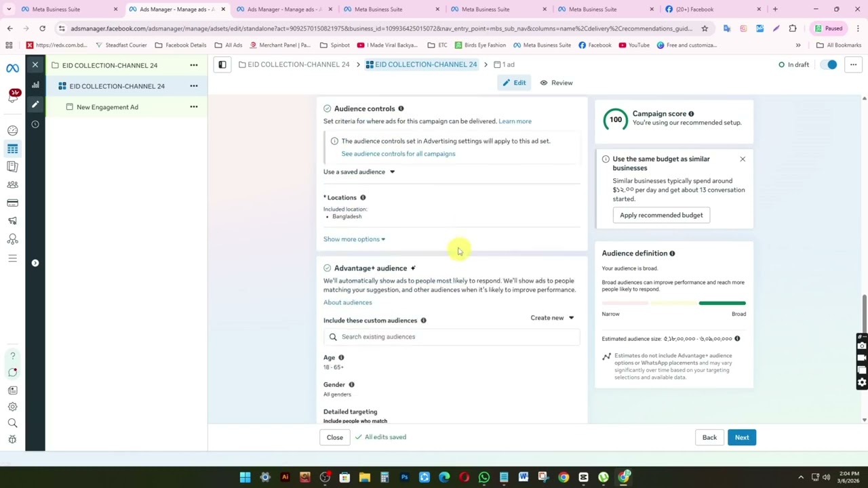Expand Show more options
Screen dimensions: 868x488
[354, 239]
